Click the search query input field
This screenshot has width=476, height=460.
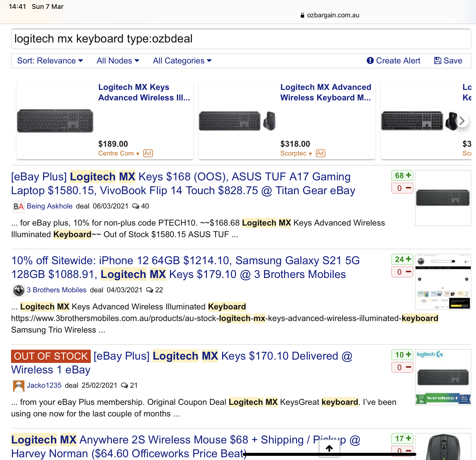pos(241,39)
